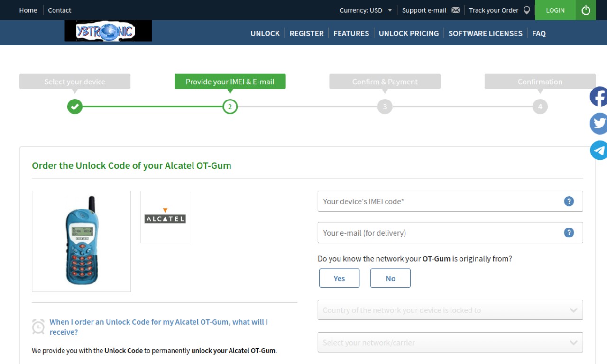Expand the country of network dropdown

pyautogui.click(x=450, y=310)
